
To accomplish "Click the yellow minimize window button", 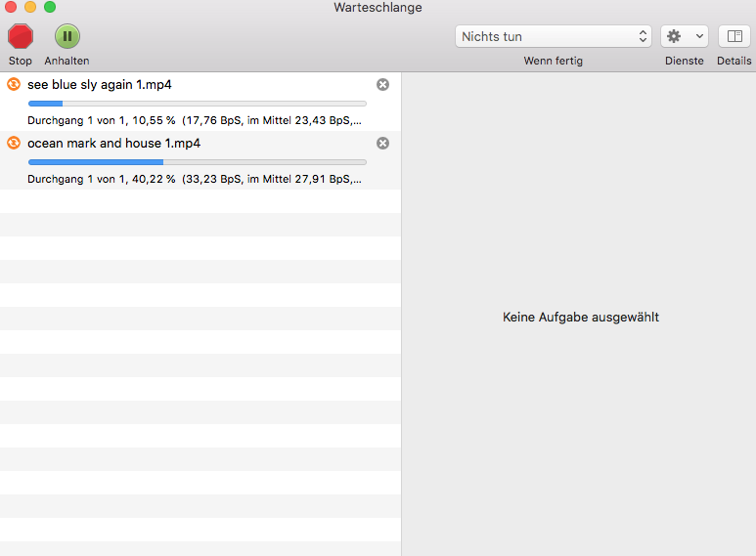I will click(x=30, y=7).
